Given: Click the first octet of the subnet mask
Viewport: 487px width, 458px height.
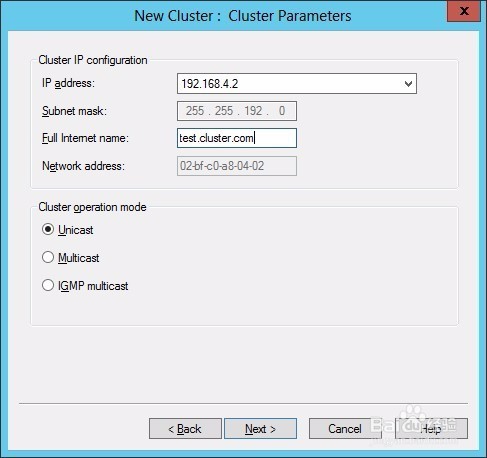Looking at the screenshot, I should point(195,111).
